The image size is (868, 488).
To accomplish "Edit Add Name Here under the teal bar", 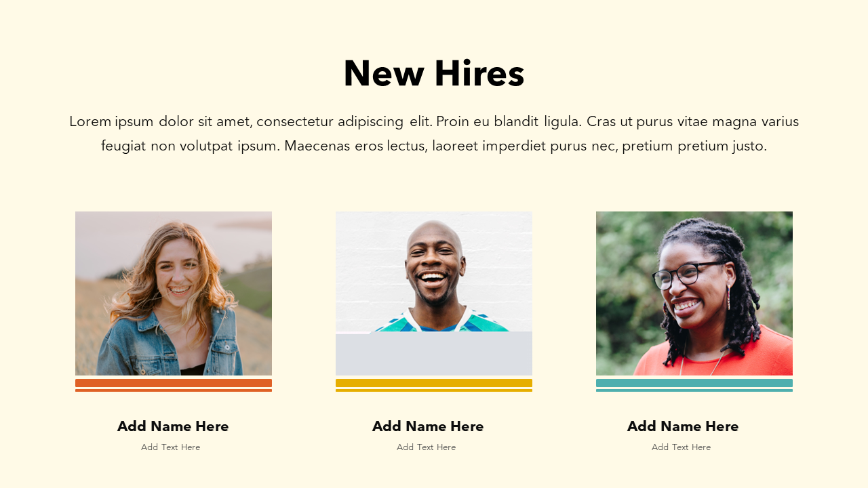I will pyautogui.click(x=683, y=426).
